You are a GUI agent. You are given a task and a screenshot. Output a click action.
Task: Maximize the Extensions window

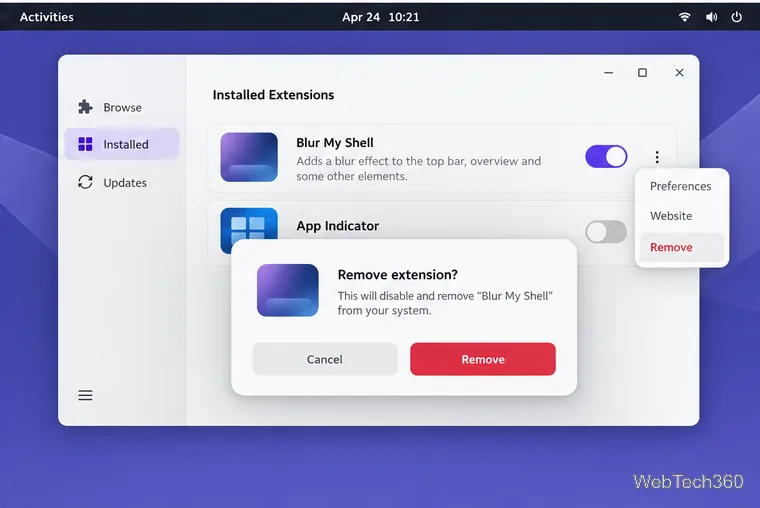pos(642,73)
